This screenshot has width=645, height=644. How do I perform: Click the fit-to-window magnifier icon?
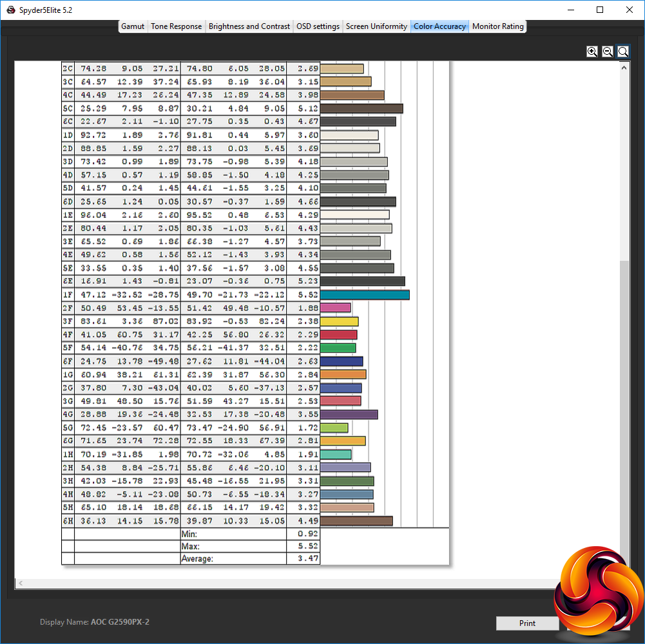click(x=623, y=52)
